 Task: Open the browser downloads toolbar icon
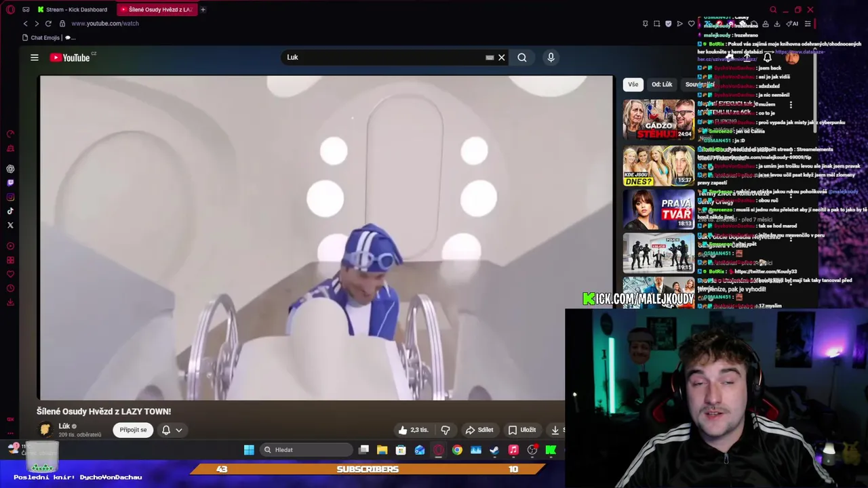tap(777, 24)
